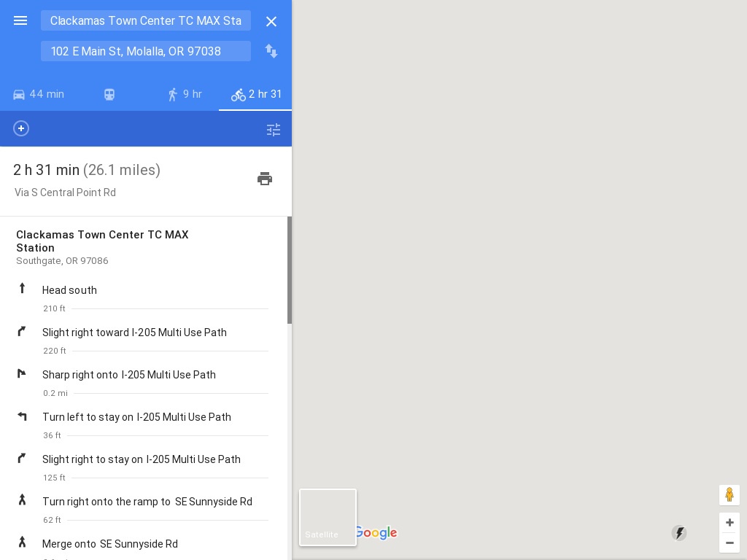The height and width of the screenshot is (560, 747).
Task: Click the Clackamas Town Center TC MAX Station heading
Action: (x=102, y=241)
